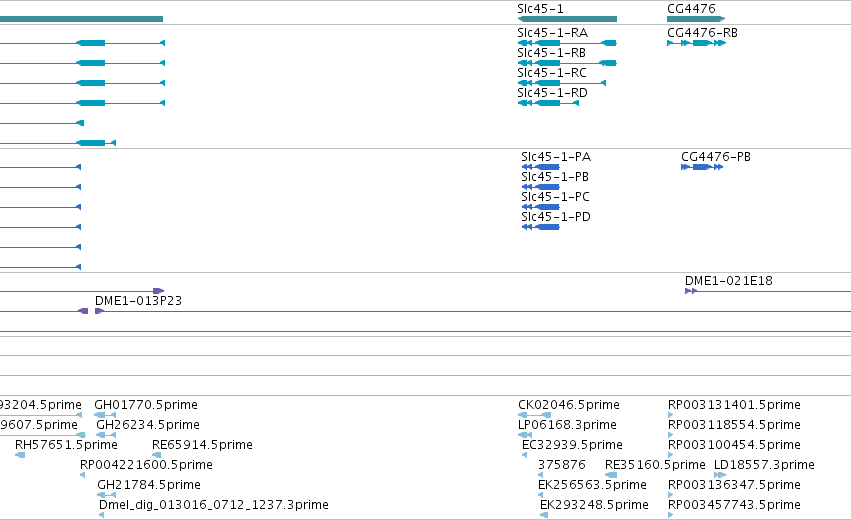Click EST label RE65914.5prime
The width and height of the screenshot is (851, 520).
pos(202,445)
